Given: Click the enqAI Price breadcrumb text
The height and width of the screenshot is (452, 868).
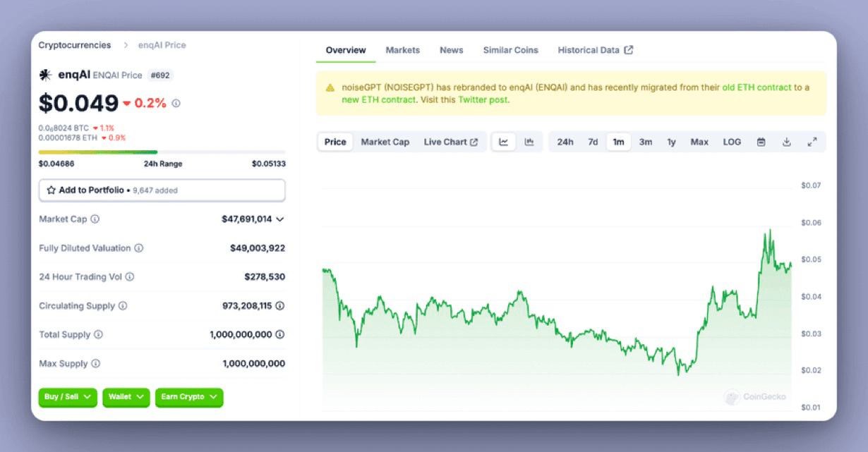Looking at the screenshot, I should [x=163, y=45].
